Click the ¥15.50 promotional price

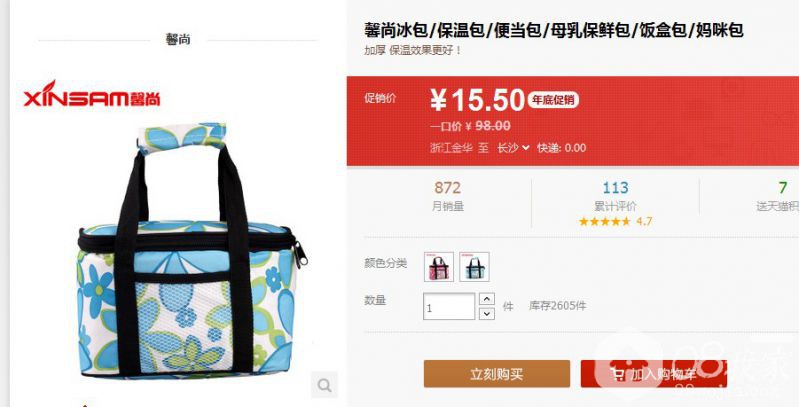pyautogui.click(x=477, y=100)
